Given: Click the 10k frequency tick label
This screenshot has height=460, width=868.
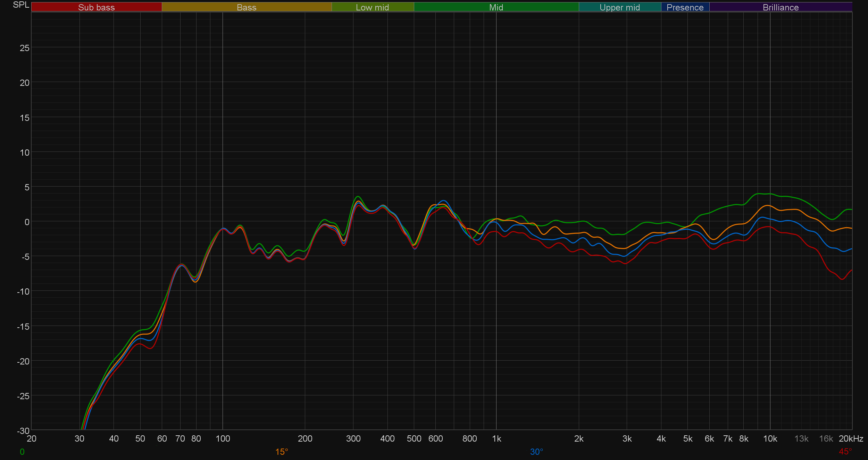Looking at the screenshot, I should tap(770, 439).
